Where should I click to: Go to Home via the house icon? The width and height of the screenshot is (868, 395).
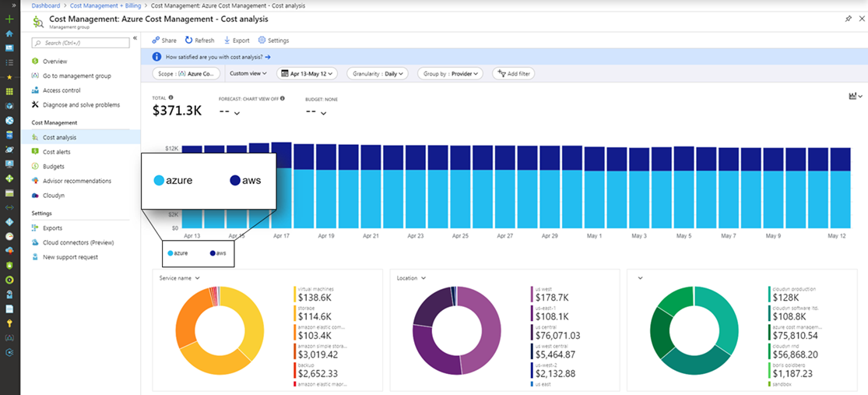9,34
